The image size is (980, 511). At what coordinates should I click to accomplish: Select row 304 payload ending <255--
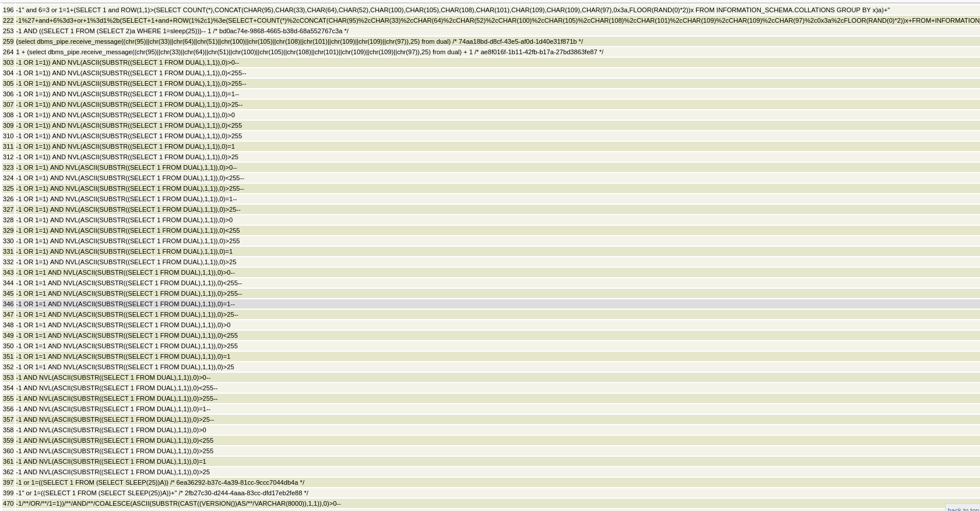pos(131,73)
